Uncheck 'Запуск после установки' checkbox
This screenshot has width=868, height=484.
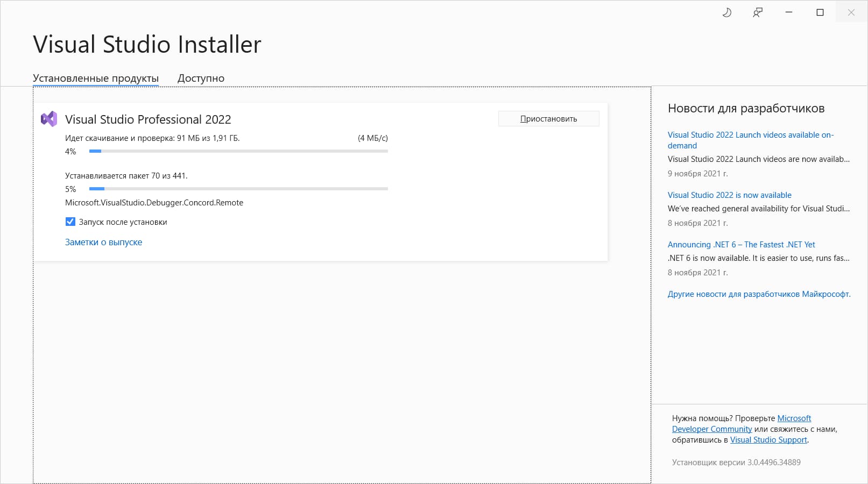click(x=70, y=222)
